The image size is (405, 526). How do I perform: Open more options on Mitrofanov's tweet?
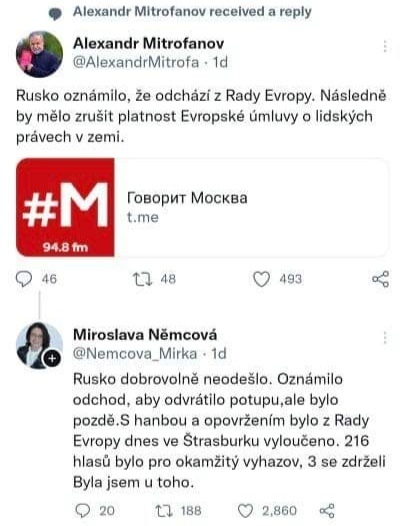385,46
